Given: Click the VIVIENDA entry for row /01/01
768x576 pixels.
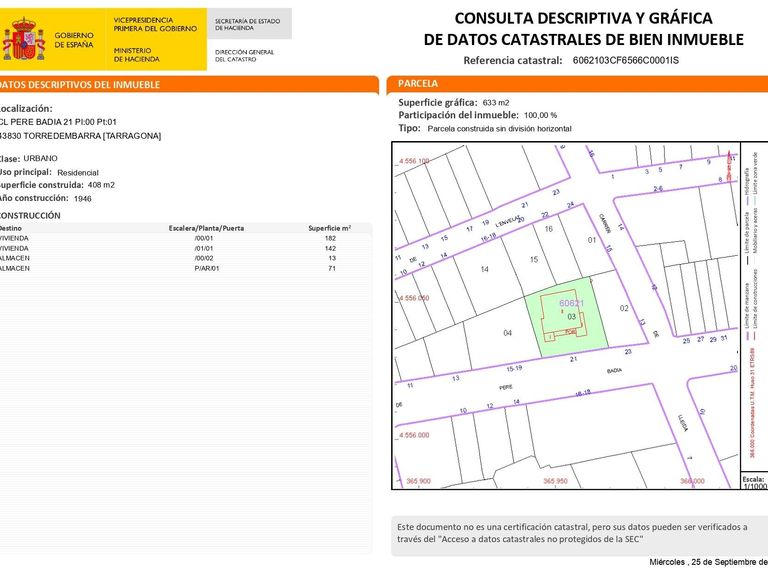Looking at the screenshot, I should tap(14, 248).
